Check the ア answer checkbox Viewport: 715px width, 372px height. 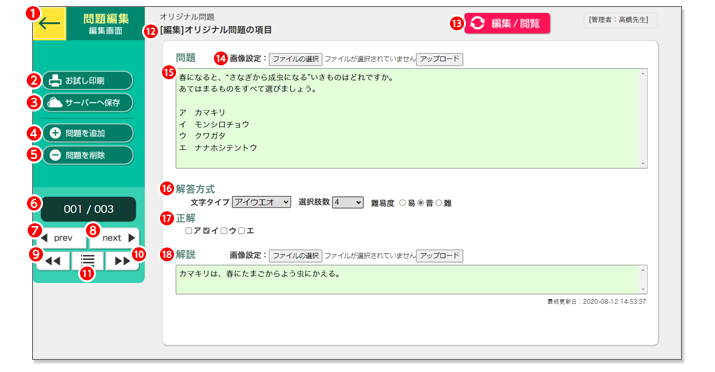188,231
